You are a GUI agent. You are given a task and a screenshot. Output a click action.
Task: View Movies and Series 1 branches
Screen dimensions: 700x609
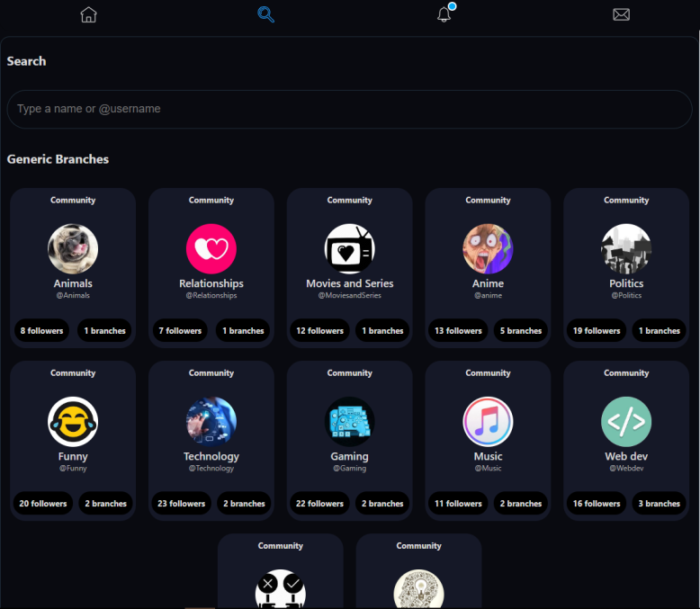pyautogui.click(x=382, y=331)
